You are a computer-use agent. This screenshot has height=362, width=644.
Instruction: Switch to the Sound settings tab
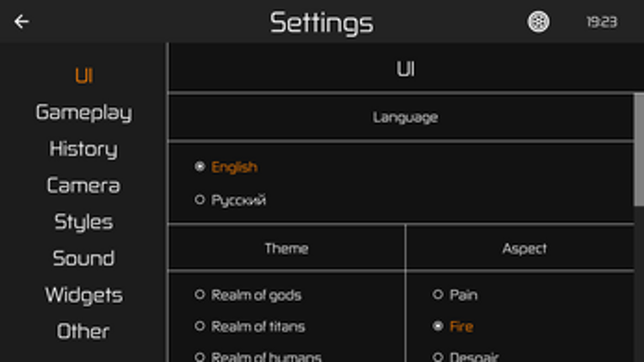coord(83,258)
